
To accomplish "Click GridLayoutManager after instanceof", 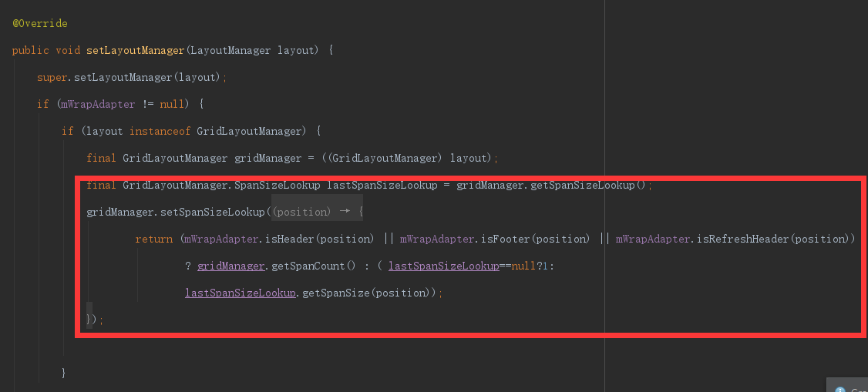I will point(248,132).
